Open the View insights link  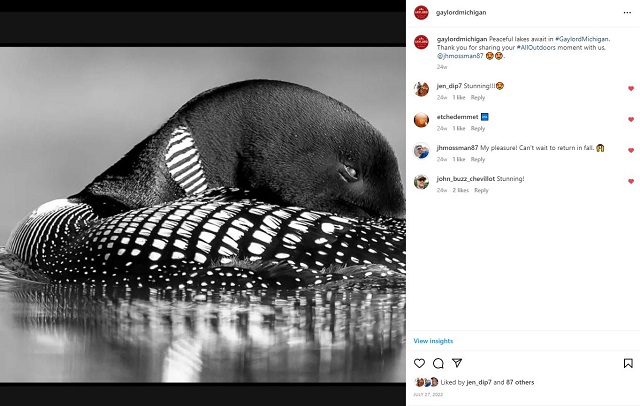point(433,341)
